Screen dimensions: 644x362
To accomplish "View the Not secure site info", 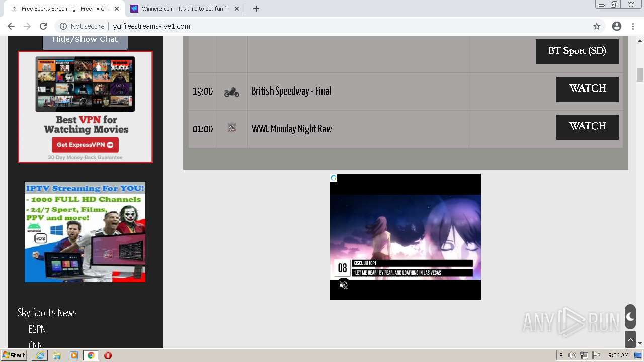I will point(82,26).
